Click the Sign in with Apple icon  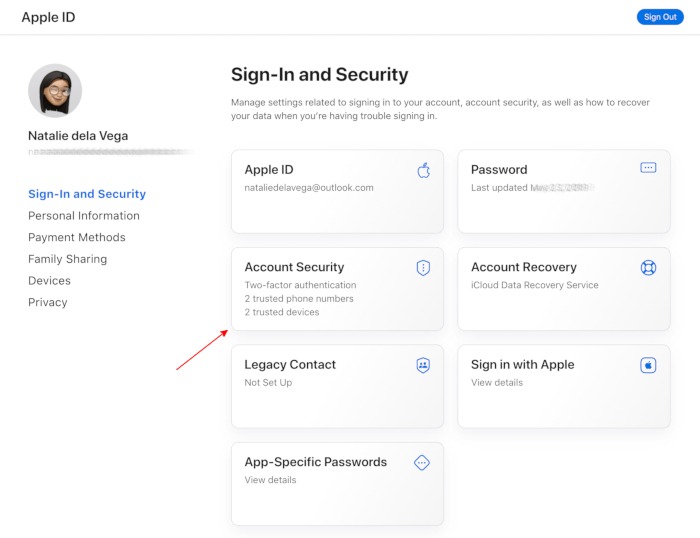(x=648, y=365)
